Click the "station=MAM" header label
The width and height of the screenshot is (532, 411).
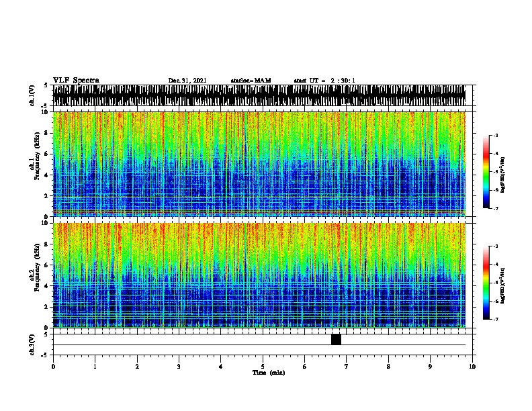251,81
